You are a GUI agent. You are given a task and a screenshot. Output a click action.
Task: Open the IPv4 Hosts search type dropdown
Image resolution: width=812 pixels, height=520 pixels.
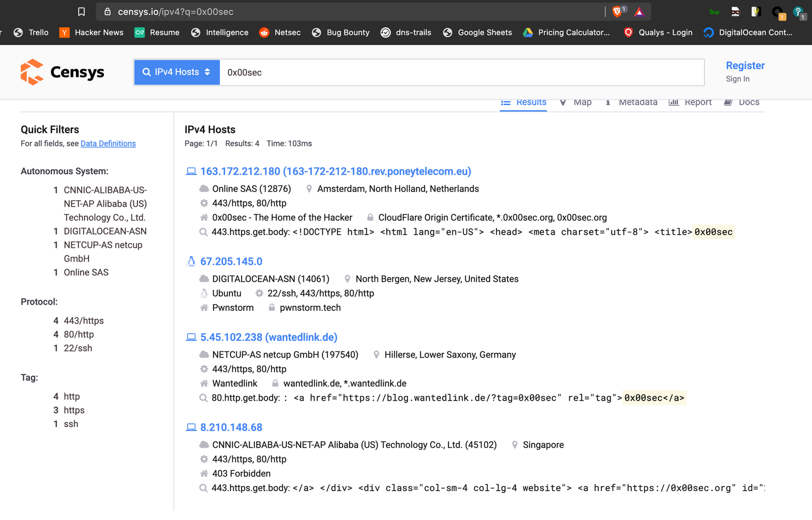click(177, 72)
